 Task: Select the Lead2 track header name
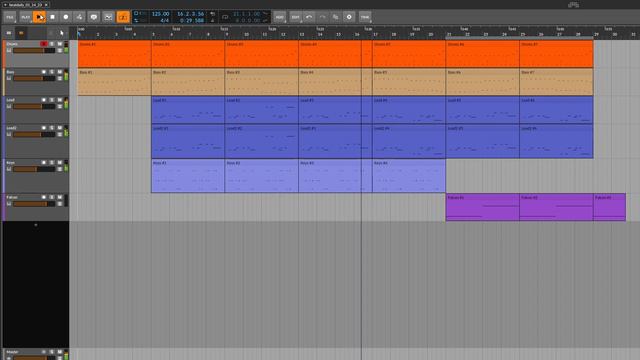11,128
